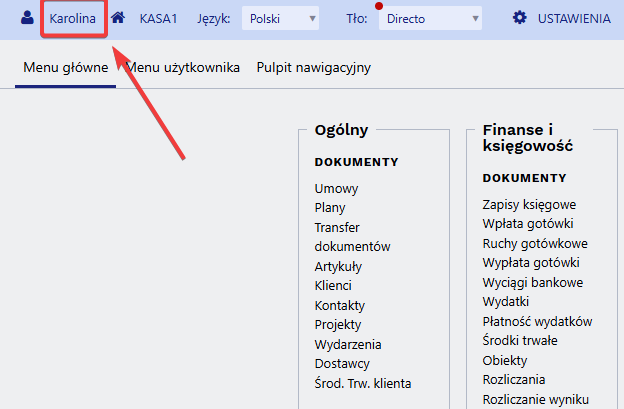This screenshot has width=624, height=409.
Task: Expand the Język dropdown showing Polski
Action: point(281,19)
